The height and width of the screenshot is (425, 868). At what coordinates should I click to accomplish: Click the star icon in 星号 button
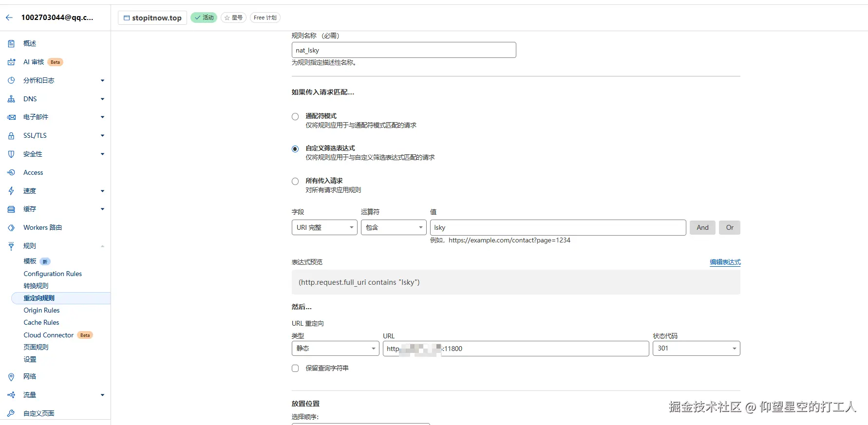click(x=227, y=18)
